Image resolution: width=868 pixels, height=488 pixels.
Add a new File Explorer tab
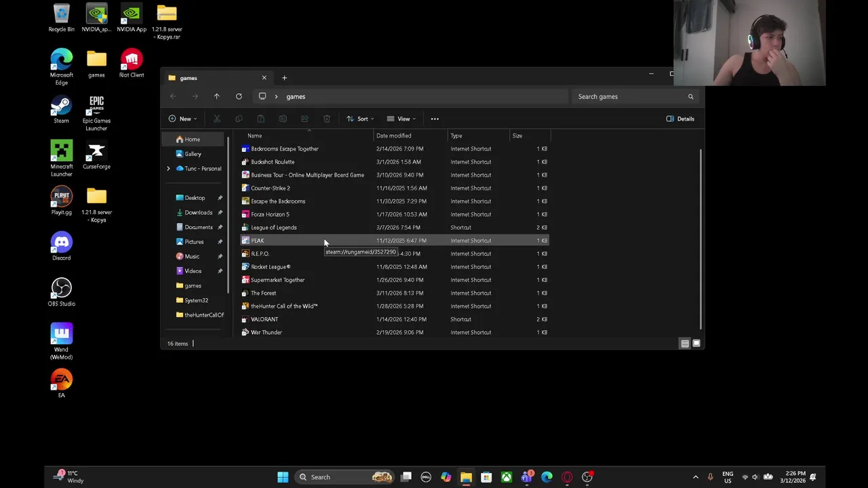click(284, 78)
